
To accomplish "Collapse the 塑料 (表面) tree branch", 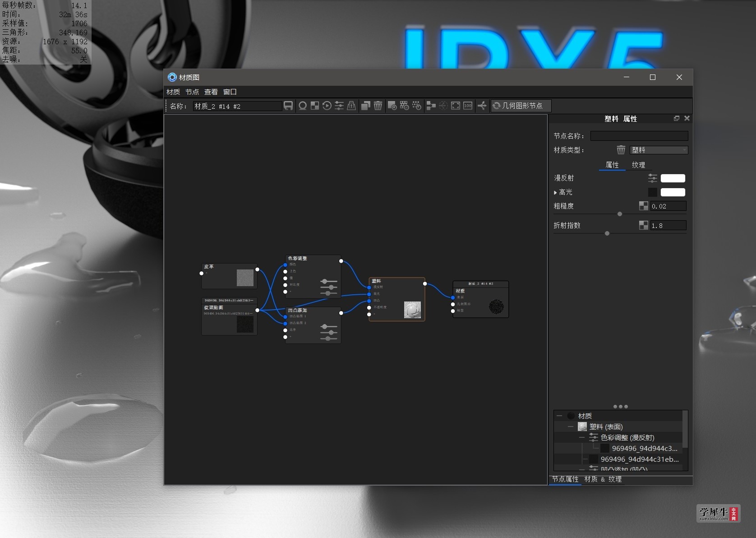I will (571, 427).
